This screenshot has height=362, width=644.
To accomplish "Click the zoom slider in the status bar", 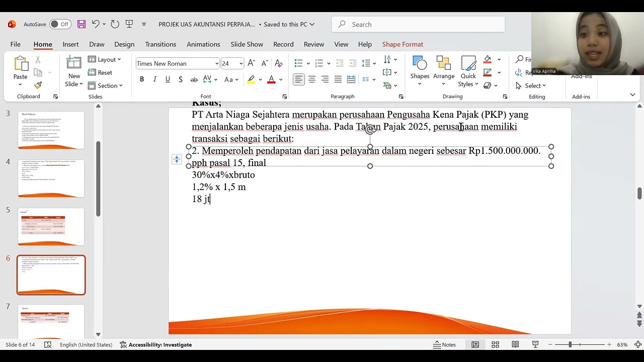I will [581, 344].
